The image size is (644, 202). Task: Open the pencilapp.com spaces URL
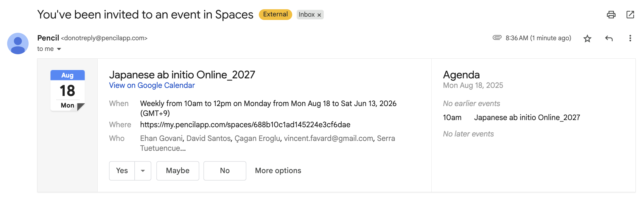click(245, 125)
